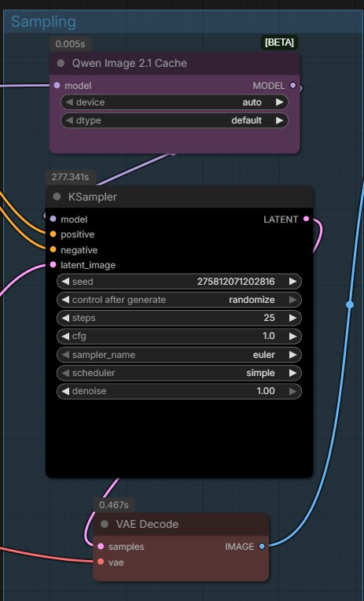Image resolution: width=364 pixels, height=601 pixels.
Task: Click the Sampling group title
Action: pos(43,22)
